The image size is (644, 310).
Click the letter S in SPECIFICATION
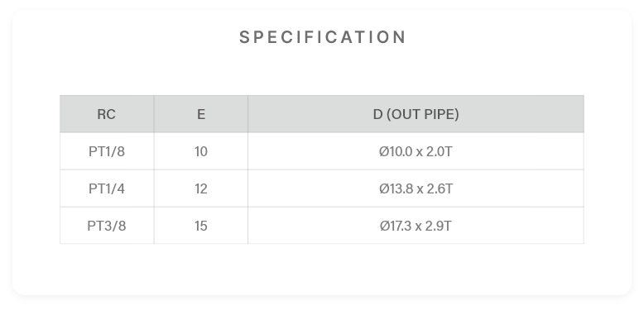click(x=244, y=37)
